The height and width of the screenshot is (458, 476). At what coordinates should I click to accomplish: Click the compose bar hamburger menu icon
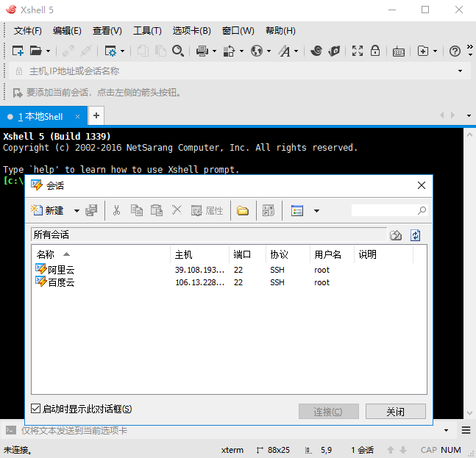coord(466,430)
